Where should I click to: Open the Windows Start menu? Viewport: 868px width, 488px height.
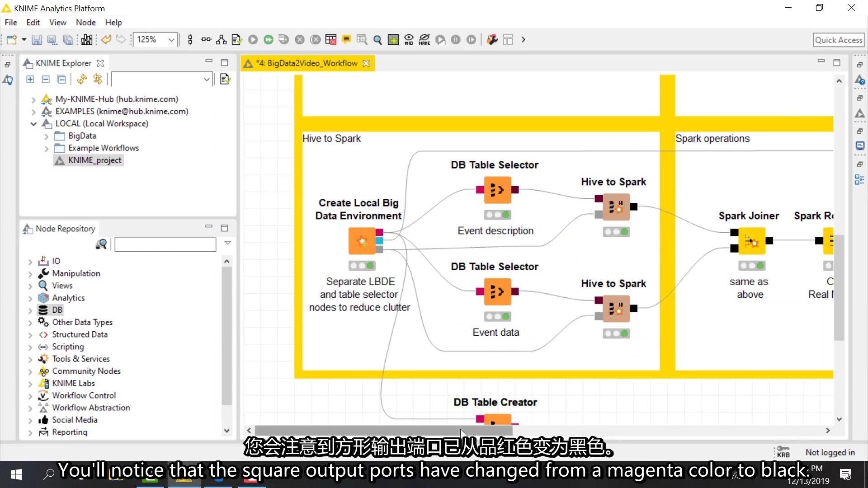[x=16, y=474]
